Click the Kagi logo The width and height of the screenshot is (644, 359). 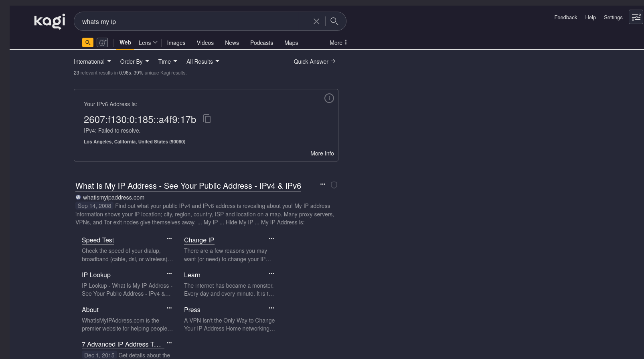pyautogui.click(x=49, y=21)
